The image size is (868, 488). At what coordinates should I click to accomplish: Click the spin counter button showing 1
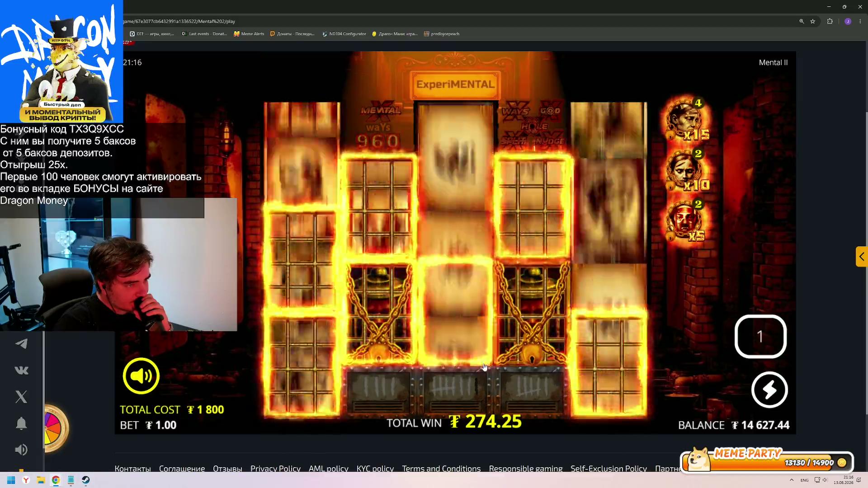760,337
